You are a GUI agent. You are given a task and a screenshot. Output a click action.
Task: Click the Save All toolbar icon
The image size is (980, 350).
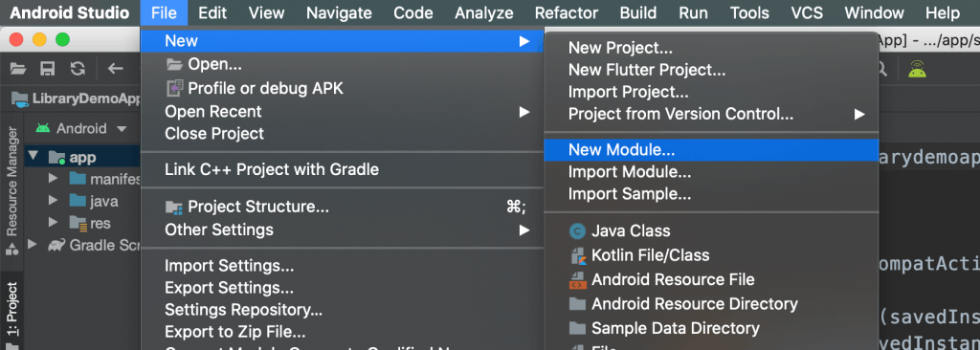point(48,68)
